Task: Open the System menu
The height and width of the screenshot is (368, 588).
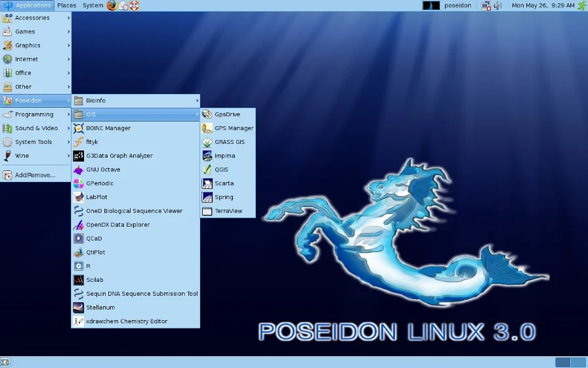Action: (93, 5)
